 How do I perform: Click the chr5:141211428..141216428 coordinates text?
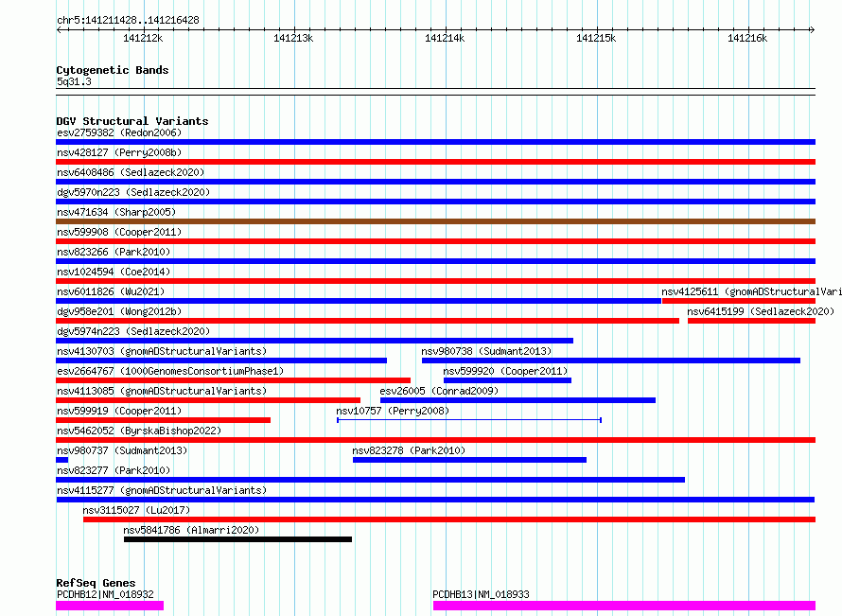(x=128, y=21)
